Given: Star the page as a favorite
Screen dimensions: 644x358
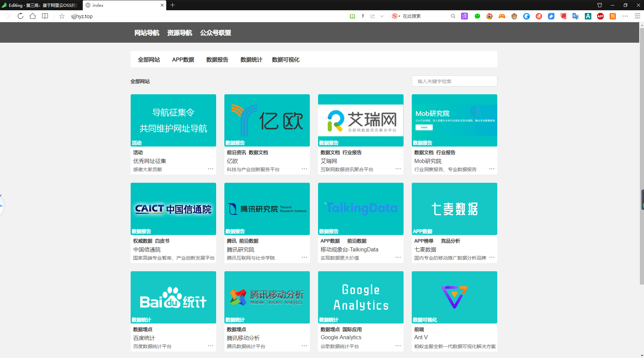Looking at the screenshot, I should [62, 16].
